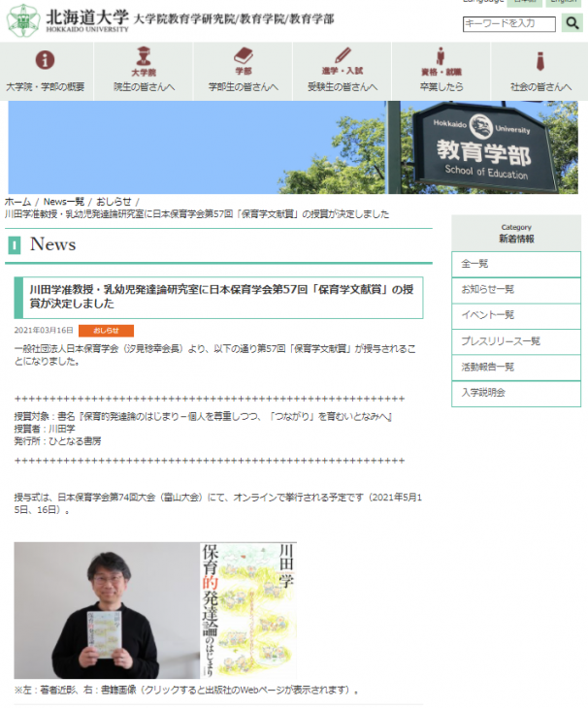Open おしらせ breadcrumb link
588x708 pixels.
114,202
